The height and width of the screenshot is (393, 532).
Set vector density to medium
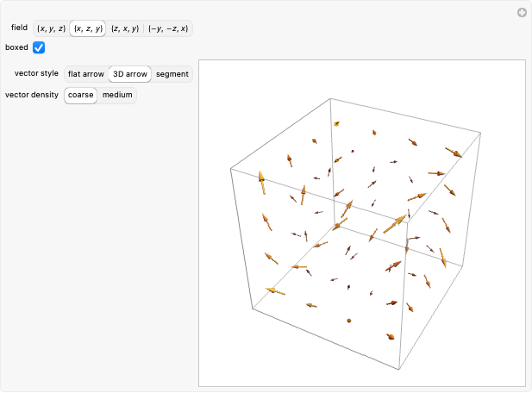coord(117,96)
